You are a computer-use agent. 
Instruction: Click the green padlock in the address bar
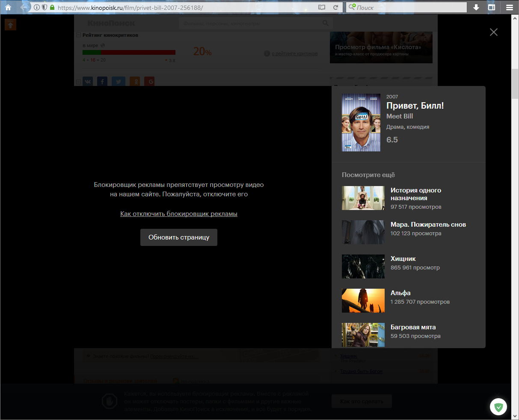tap(51, 7)
